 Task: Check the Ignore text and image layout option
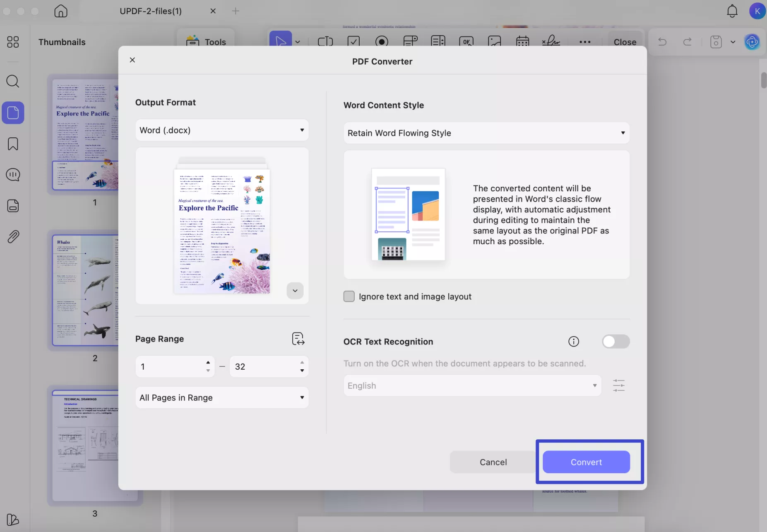[349, 296]
